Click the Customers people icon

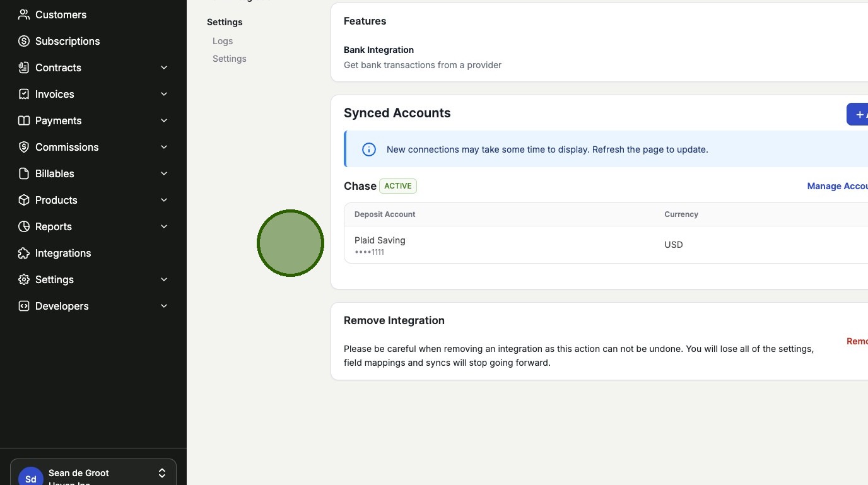point(24,15)
